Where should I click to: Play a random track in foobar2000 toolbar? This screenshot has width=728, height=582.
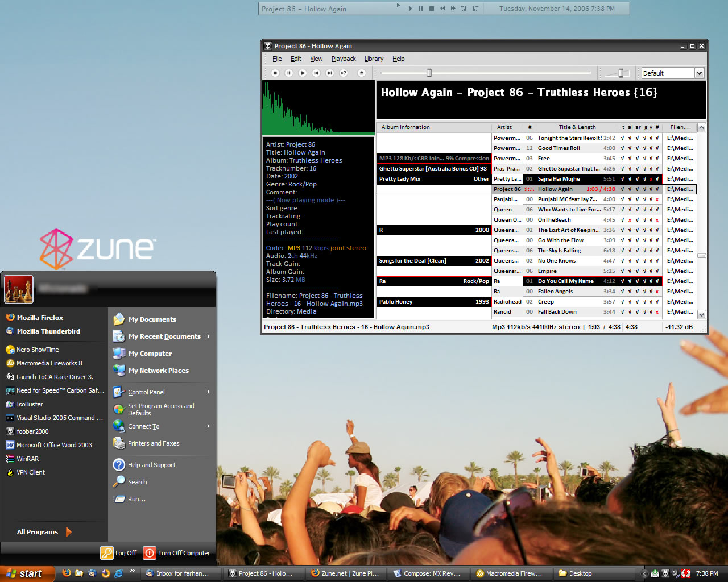(344, 73)
